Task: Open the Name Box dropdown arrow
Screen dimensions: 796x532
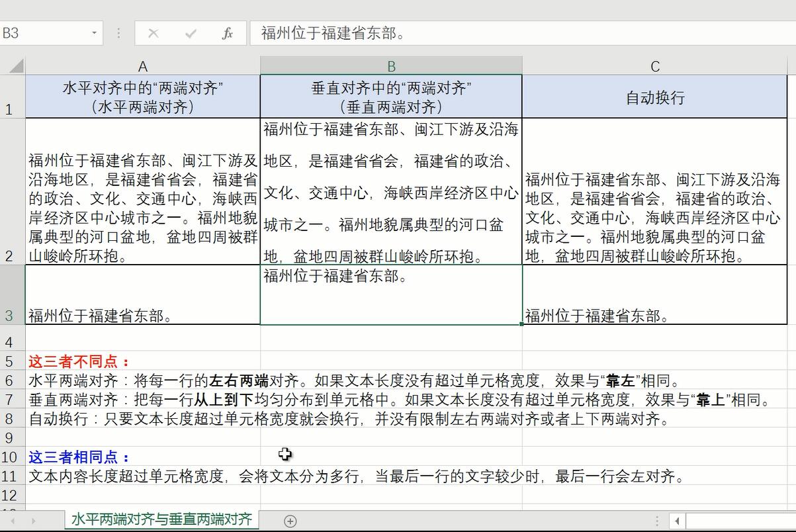Action: coord(95,33)
